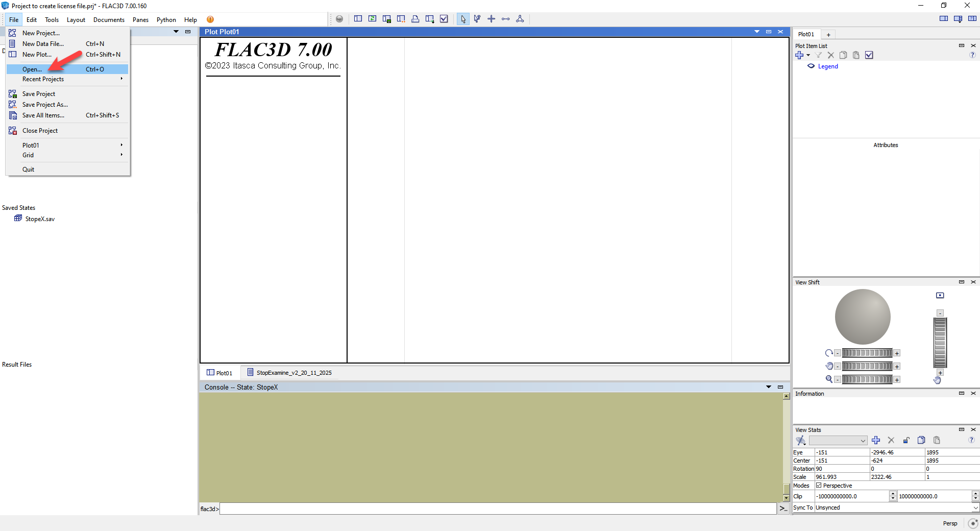This screenshot has height=531, width=980.
Task: Click the flac3d command input field
Action: pyautogui.click(x=498, y=509)
